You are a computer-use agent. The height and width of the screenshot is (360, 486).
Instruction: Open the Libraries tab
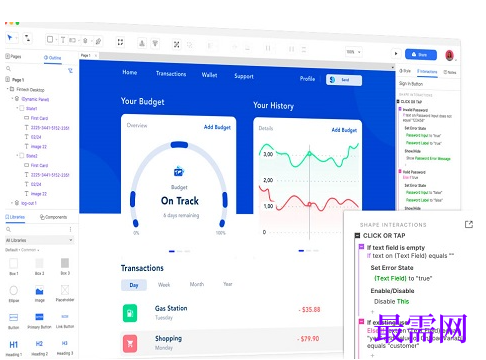tap(15, 217)
